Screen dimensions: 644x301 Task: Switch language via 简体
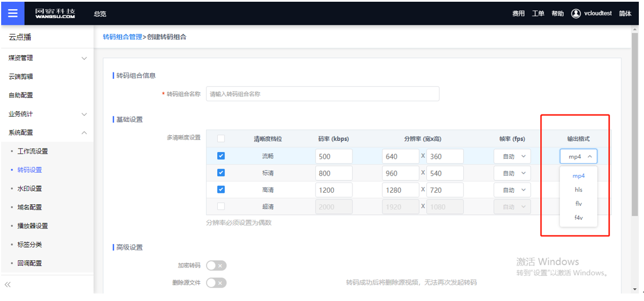click(625, 14)
